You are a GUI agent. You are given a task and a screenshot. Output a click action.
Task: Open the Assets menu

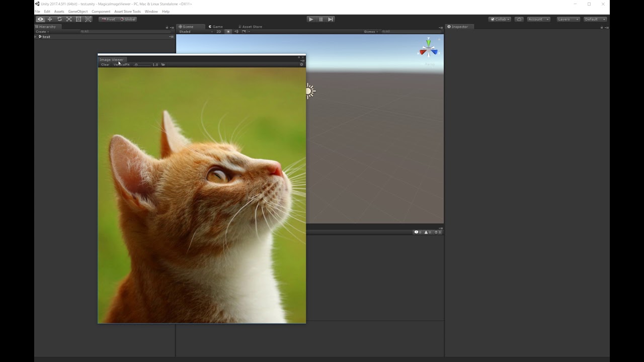tap(59, 12)
